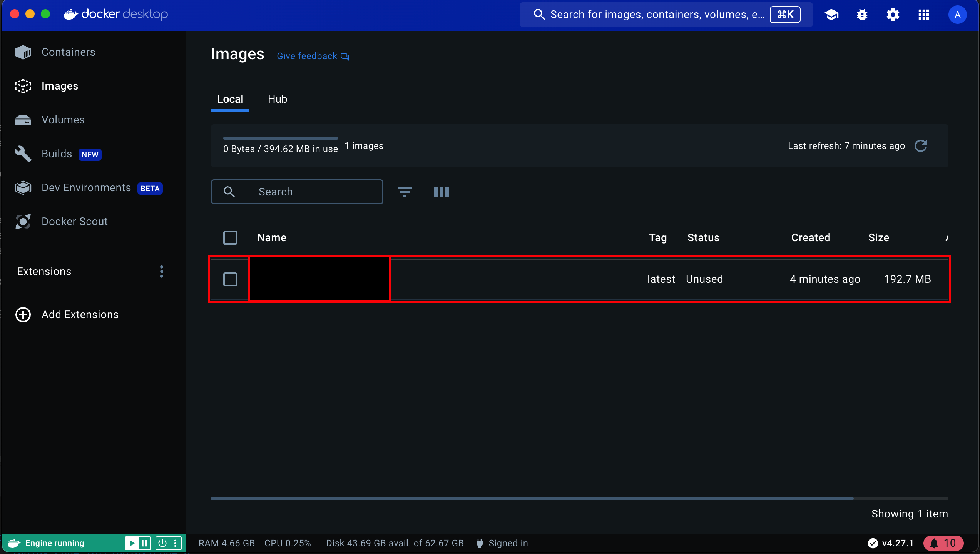Click the engine power button in status bar

pyautogui.click(x=162, y=543)
